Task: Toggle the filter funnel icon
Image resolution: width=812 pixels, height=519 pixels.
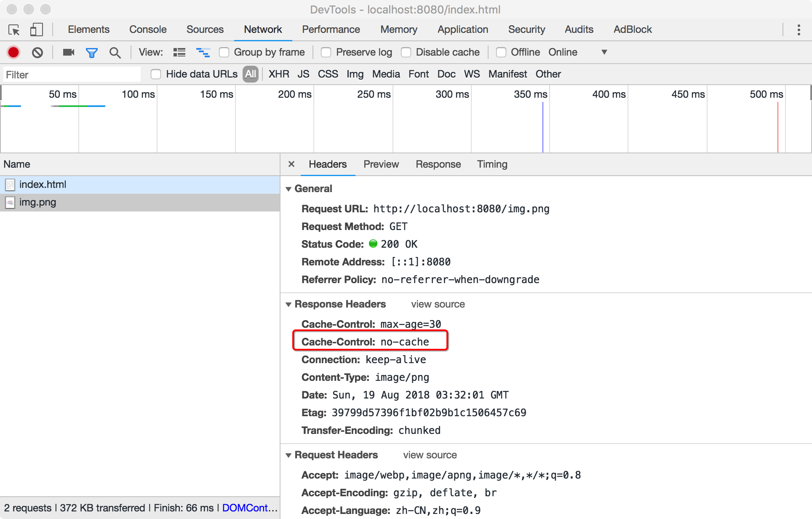Action: [91, 52]
